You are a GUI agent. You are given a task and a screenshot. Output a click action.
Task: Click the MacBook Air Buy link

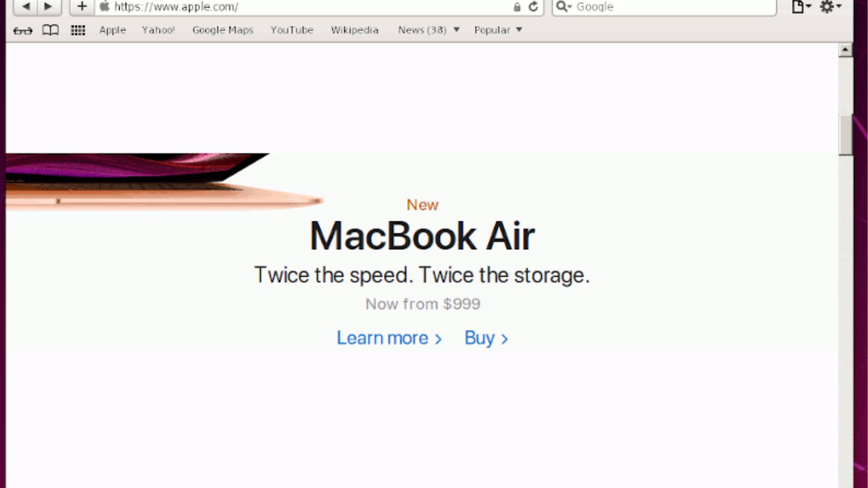[x=486, y=338]
